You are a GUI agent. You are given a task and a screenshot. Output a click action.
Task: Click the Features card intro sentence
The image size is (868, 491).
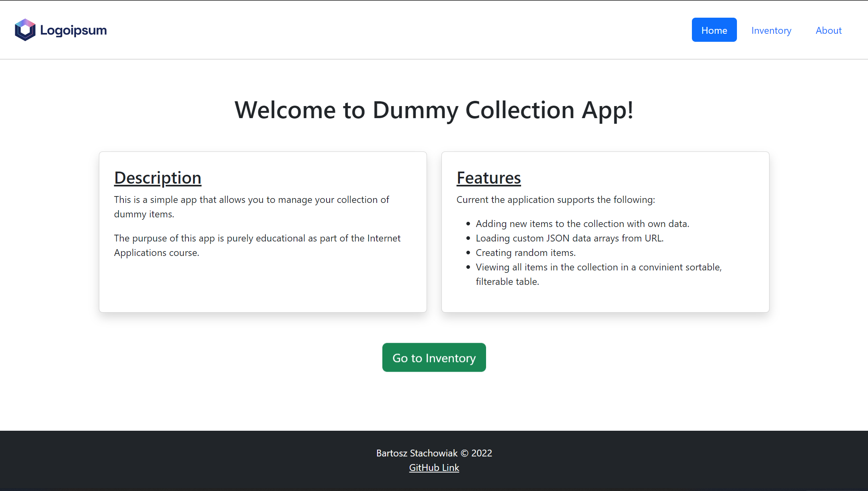[556, 199]
